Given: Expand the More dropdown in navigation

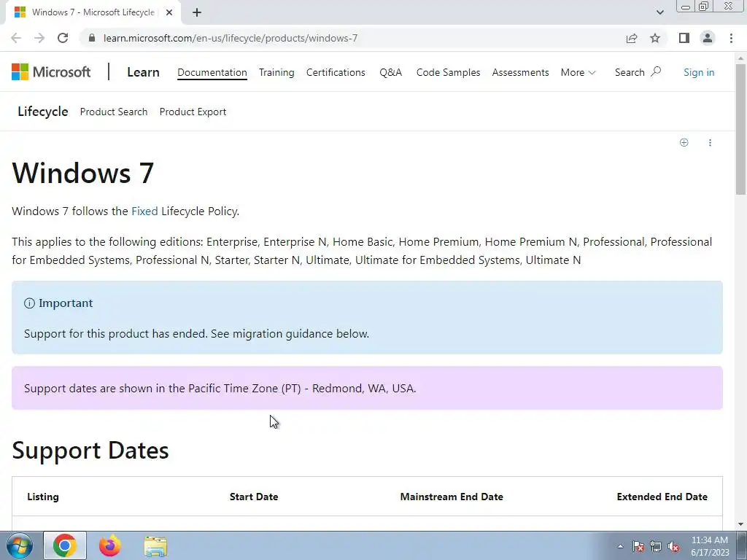Looking at the screenshot, I should [578, 72].
